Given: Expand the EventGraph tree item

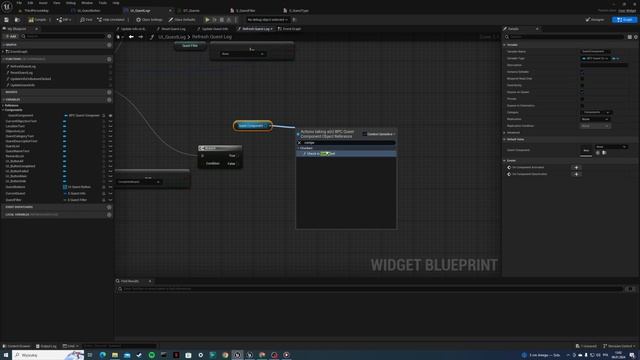Looking at the screenshot, I should [4, 52].
